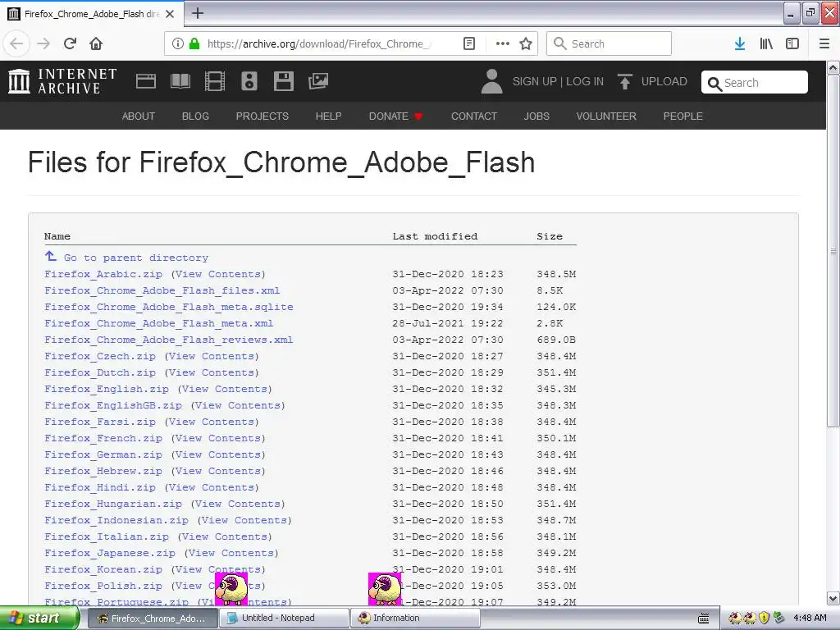The height and width of the screenshot is (630, 840).
Task: Open the Windows start button
Action: (39, 619)
